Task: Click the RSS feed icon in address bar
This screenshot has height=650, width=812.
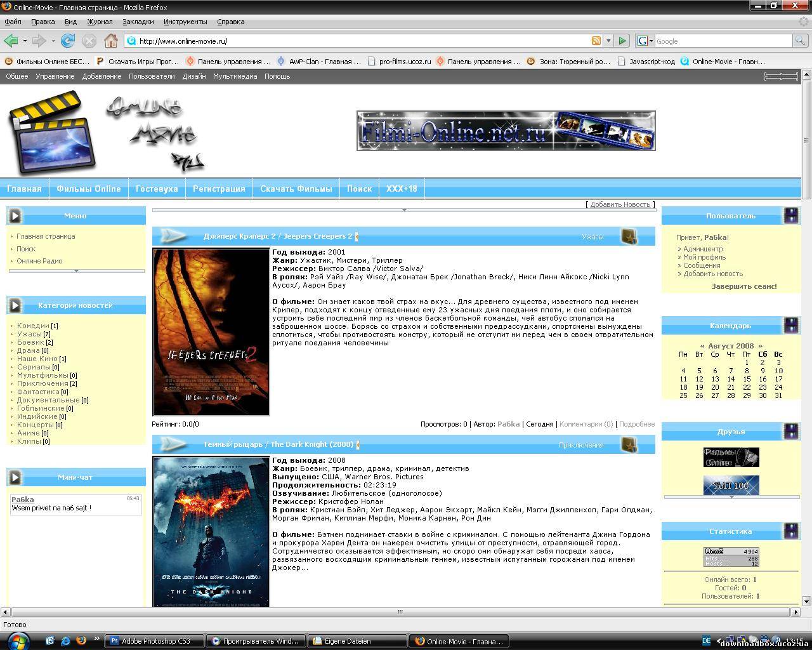Action: tap(596, 41)
